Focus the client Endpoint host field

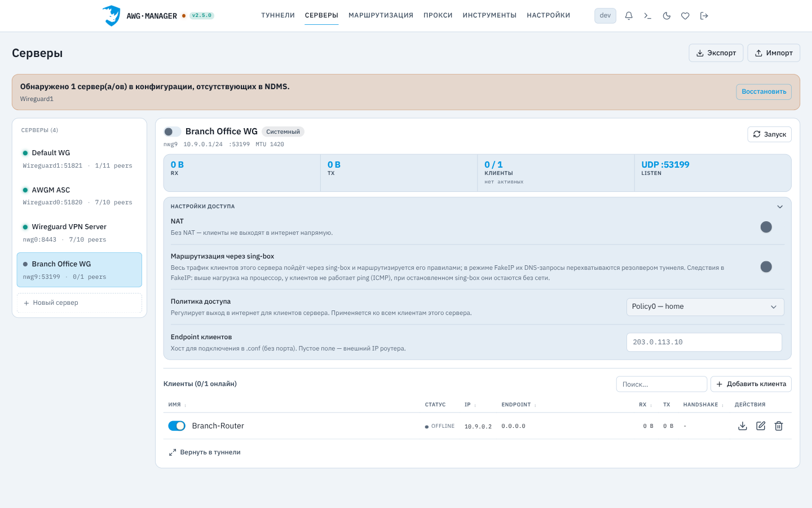(704, 342)
